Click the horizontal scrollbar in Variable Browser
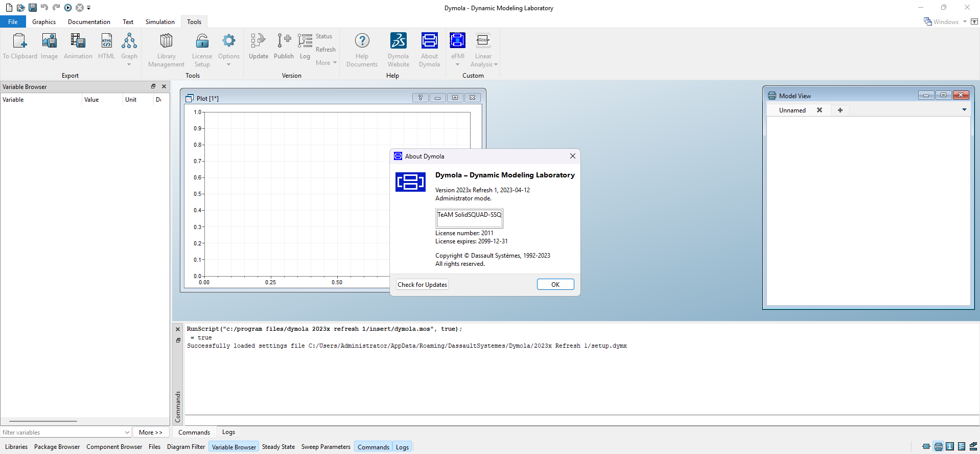 click(43, 421)
